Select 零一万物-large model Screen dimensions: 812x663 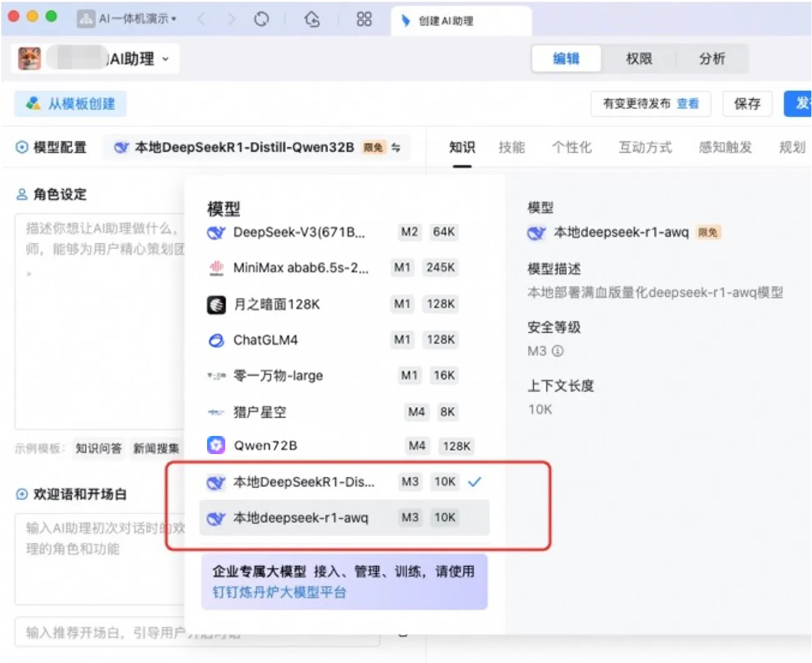[344, 376]
